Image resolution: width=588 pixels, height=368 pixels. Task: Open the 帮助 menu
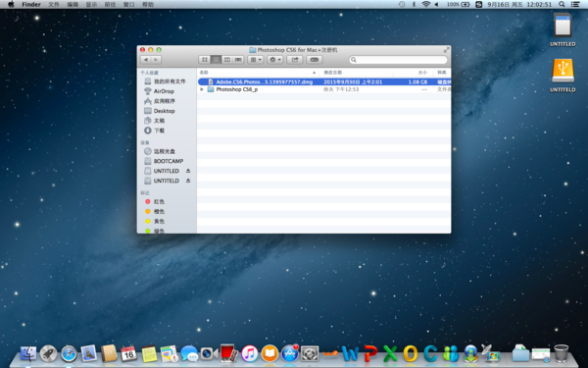[x=148, y=5]
